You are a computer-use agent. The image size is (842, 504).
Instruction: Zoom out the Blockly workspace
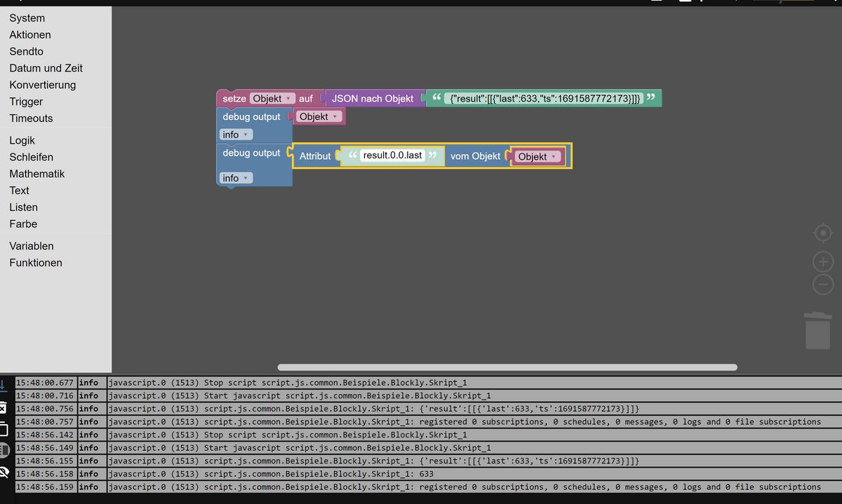click(823, 285)
